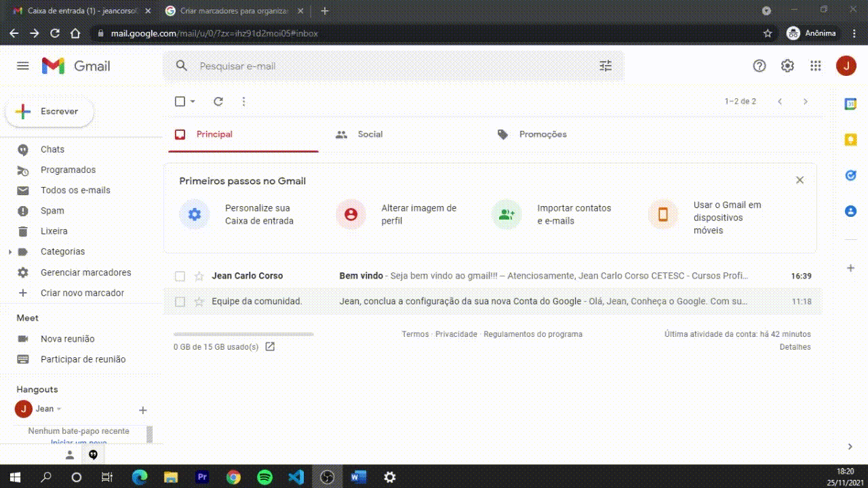Open the Spam folder
The image size is (868, 488).
point(52,211)
